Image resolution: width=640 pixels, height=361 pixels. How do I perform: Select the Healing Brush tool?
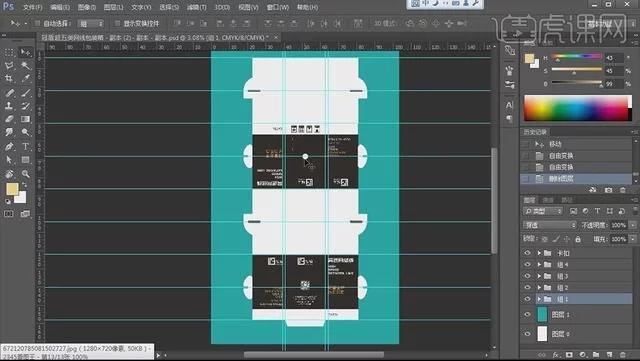point(9,93)
